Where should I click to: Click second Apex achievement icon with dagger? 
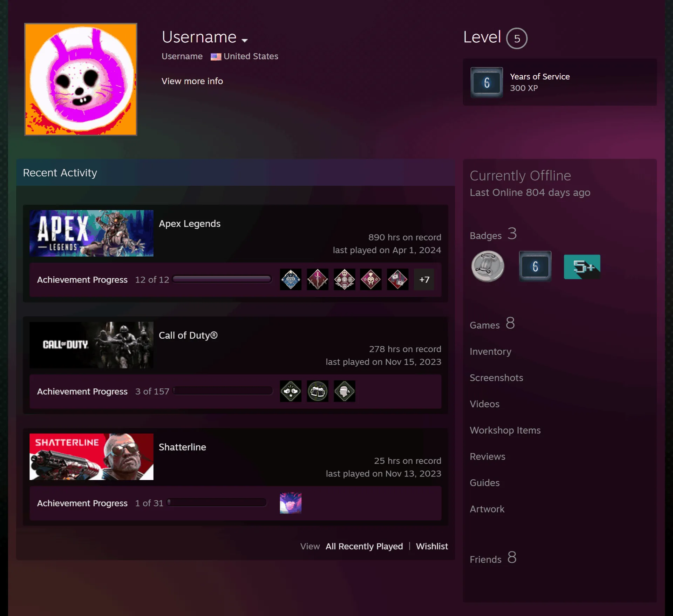(318, 279)
